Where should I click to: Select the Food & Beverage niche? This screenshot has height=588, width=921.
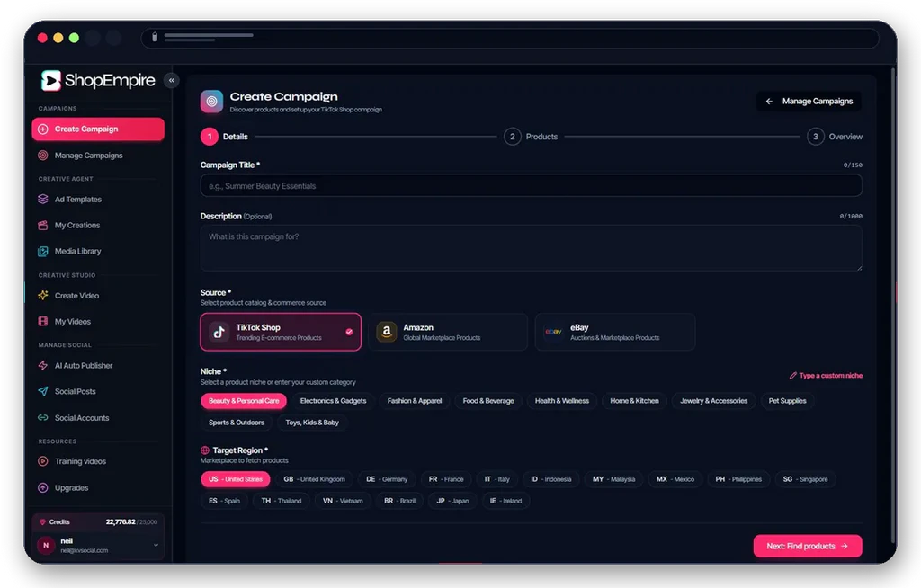coord(488,401)
